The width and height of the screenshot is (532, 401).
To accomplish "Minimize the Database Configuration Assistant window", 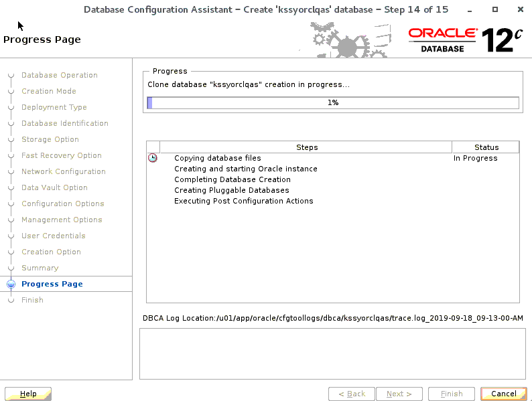I will click(472, 9).
